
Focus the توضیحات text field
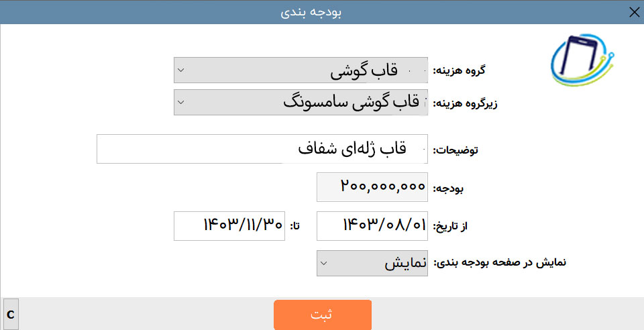coord(262,149)
